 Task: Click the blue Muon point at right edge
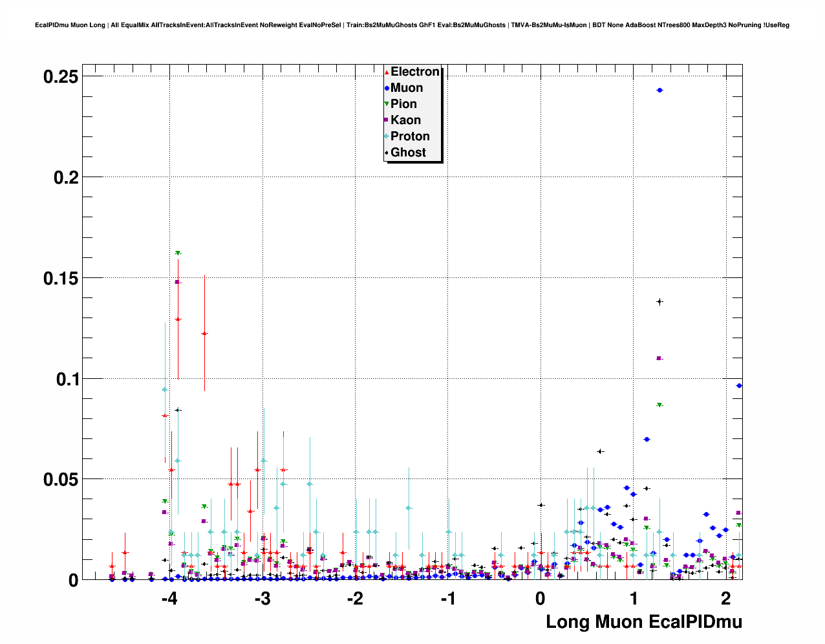click(739, 385)
